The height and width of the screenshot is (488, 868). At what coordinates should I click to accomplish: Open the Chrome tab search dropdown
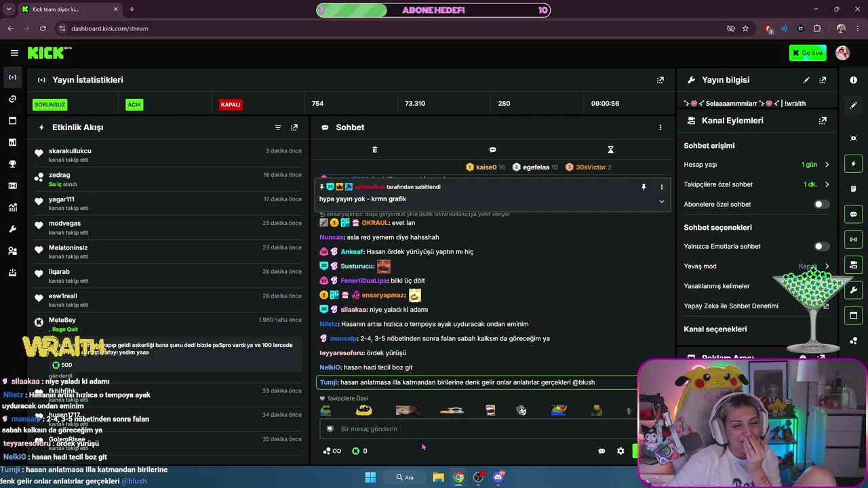coord(9,9)
